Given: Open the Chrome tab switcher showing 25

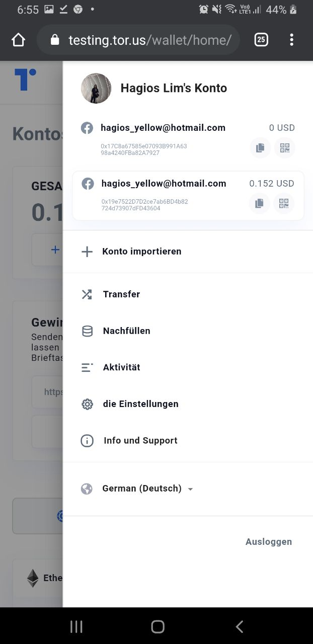Looking at the screenshot, I should tap(261, 40).
